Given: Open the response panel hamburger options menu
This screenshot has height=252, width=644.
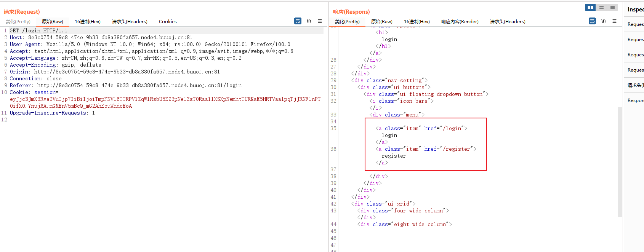Looking at the screenshot, I should (x=615, y=21).
